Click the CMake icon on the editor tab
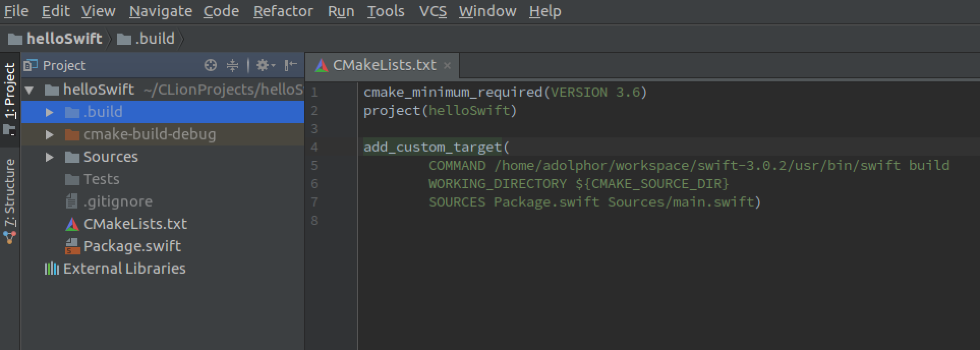This screenshot has width=980, height=350. click(322, 65)
